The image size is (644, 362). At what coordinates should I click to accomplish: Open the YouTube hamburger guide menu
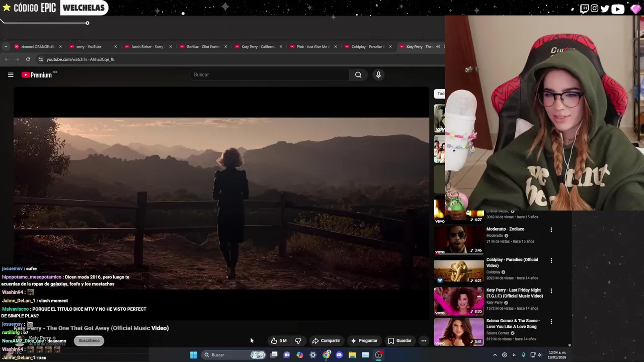tap(11, 75)
